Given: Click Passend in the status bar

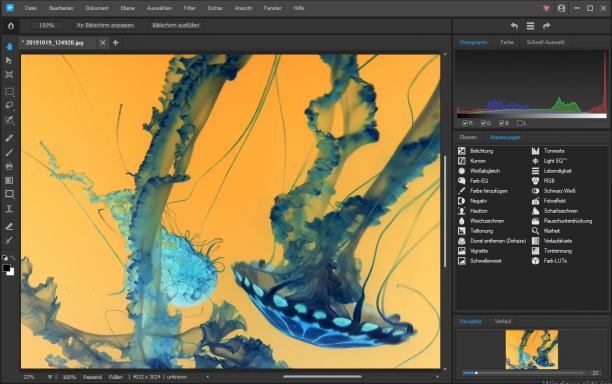Looking at the screenshot, I should coord(92,377).
